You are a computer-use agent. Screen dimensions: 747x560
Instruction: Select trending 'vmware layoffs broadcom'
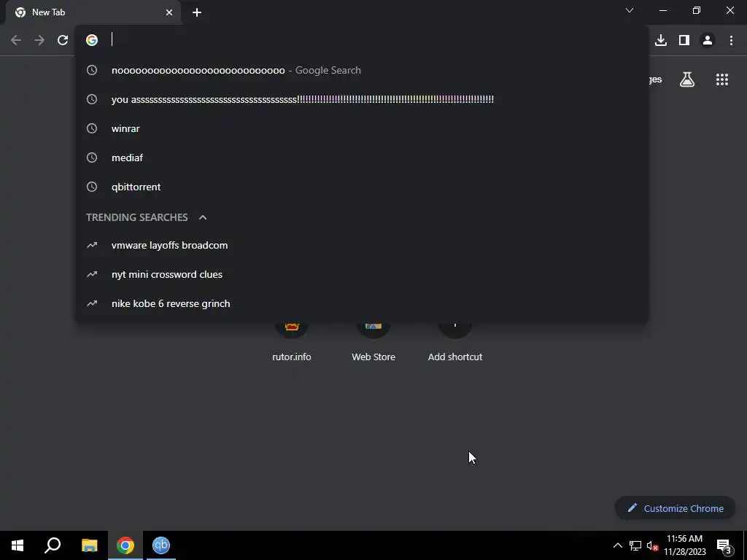(x=362, y=245)
